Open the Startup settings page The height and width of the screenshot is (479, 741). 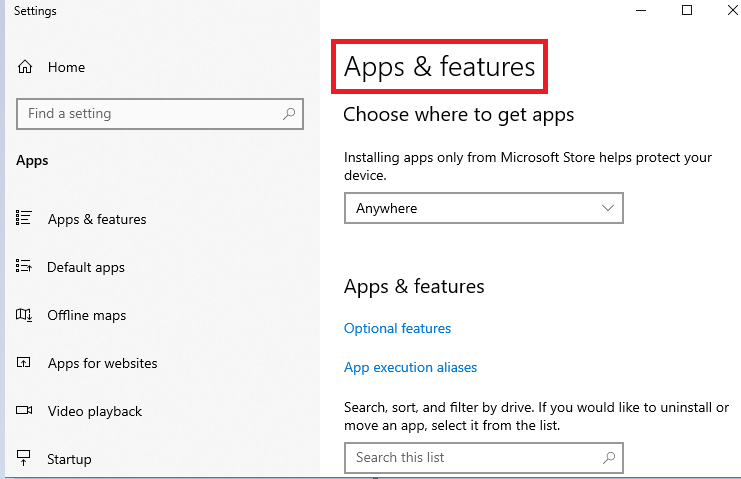[x=69, y=459]
